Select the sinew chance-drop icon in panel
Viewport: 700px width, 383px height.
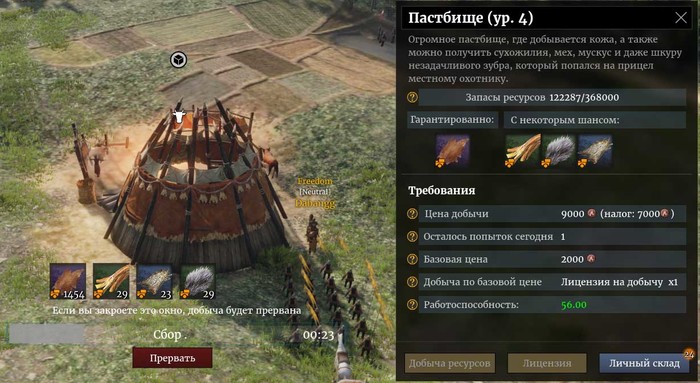click(x=523, y=151)
